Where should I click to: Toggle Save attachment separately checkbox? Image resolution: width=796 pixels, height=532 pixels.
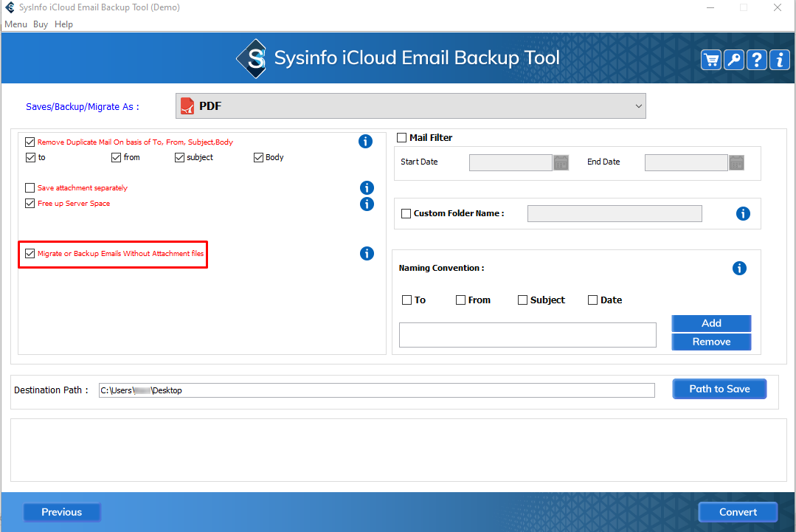click(x=30, y=188)
